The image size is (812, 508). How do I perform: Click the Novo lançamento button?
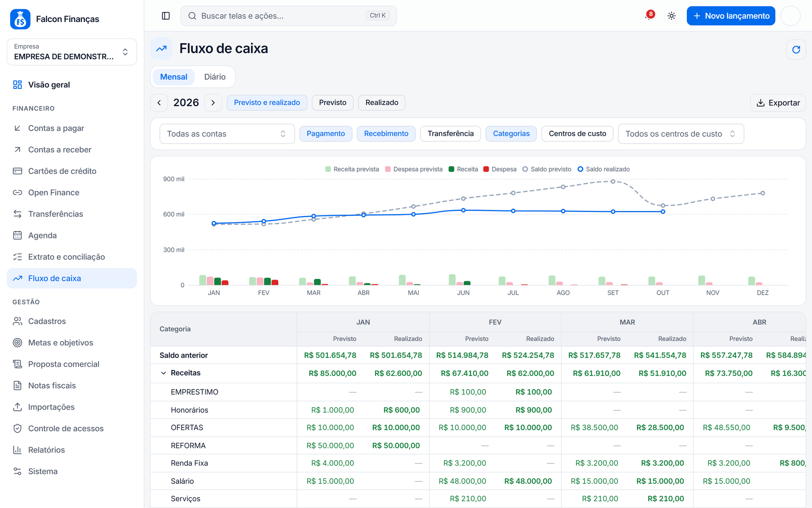[731, 16]
